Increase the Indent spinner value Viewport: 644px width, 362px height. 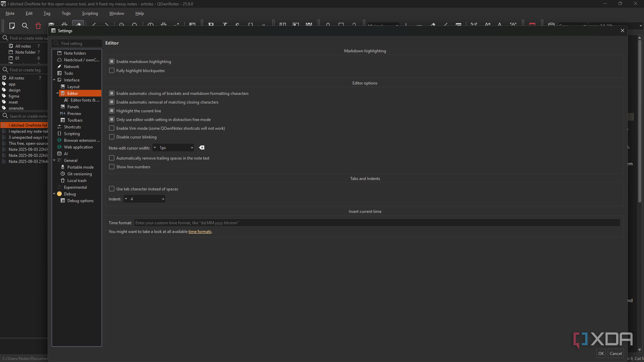(163, 199)
